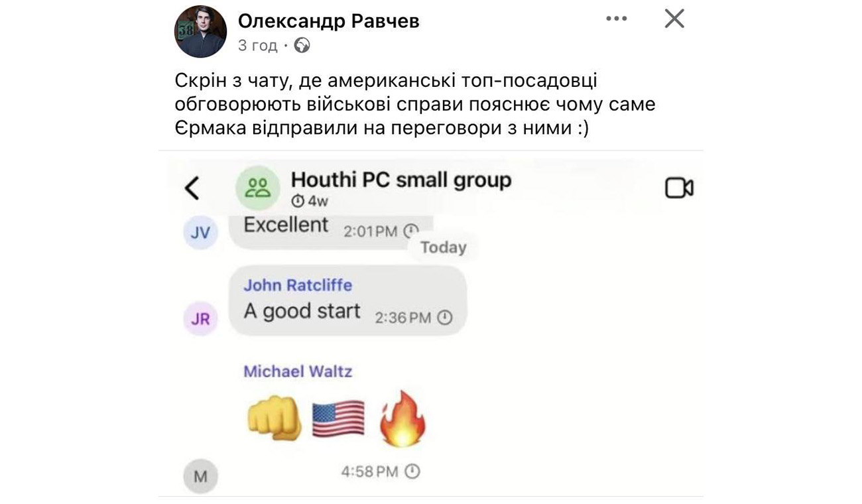The width and height of the screenshot is (862, 504).
Task: Tap the M contact avatar
Action: click(x=200, y=476)
